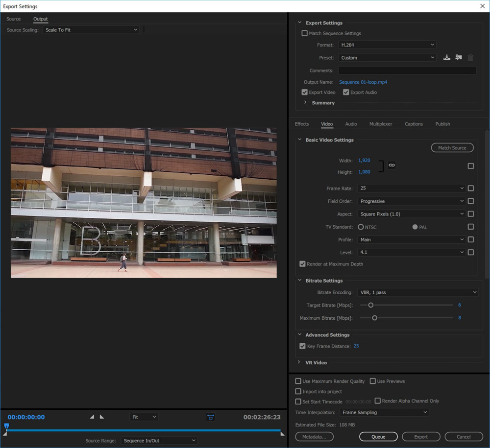Open the Source Scaling dropdown

tap(91, 29)
